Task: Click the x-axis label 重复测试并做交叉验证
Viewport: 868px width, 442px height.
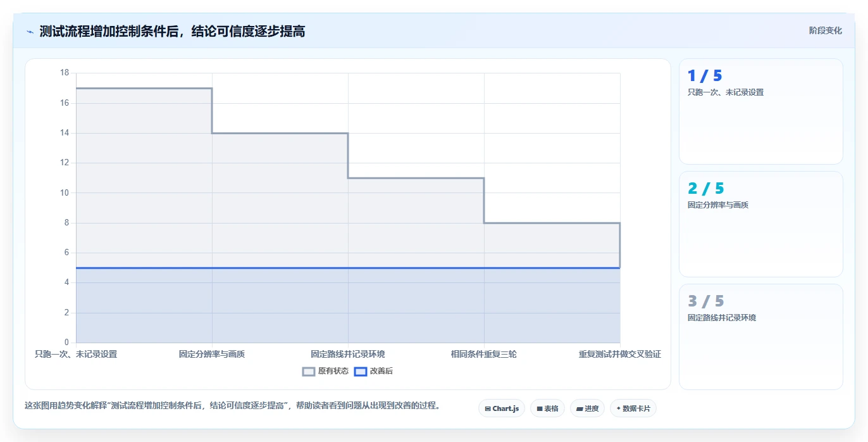Action: 620,354
